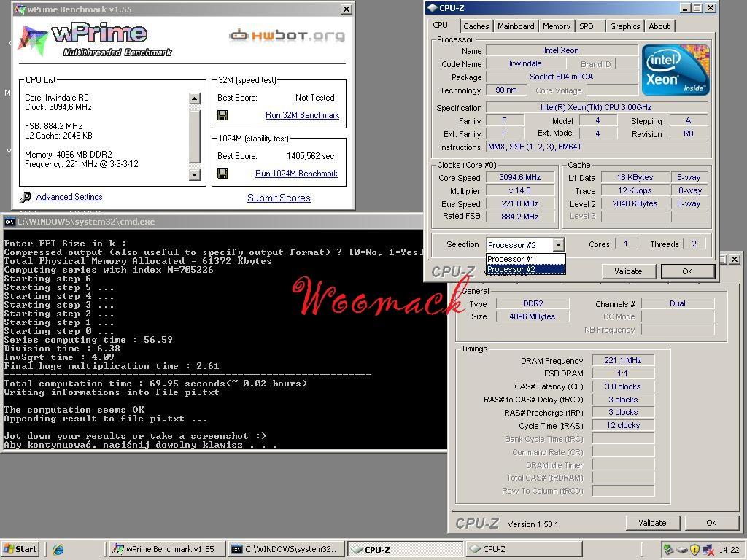
Task: Click the wPrime title bar icon
Action: [20, 9]
